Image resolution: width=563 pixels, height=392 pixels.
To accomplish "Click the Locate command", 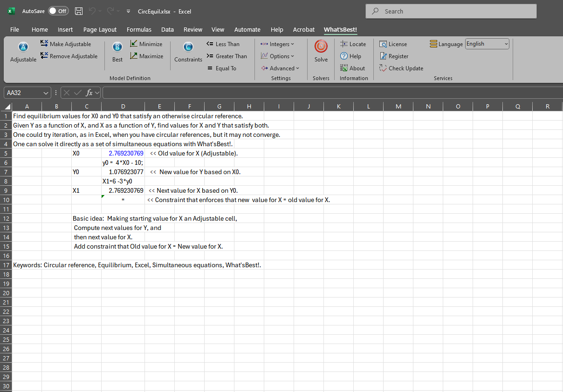I will tap(353, 44).
